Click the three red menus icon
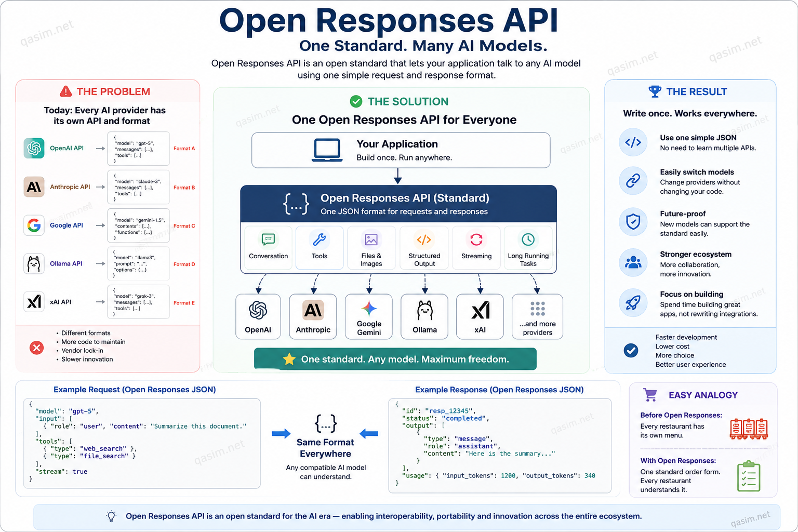This screenshot has width=798, height=532. click(x=749, y=429)
